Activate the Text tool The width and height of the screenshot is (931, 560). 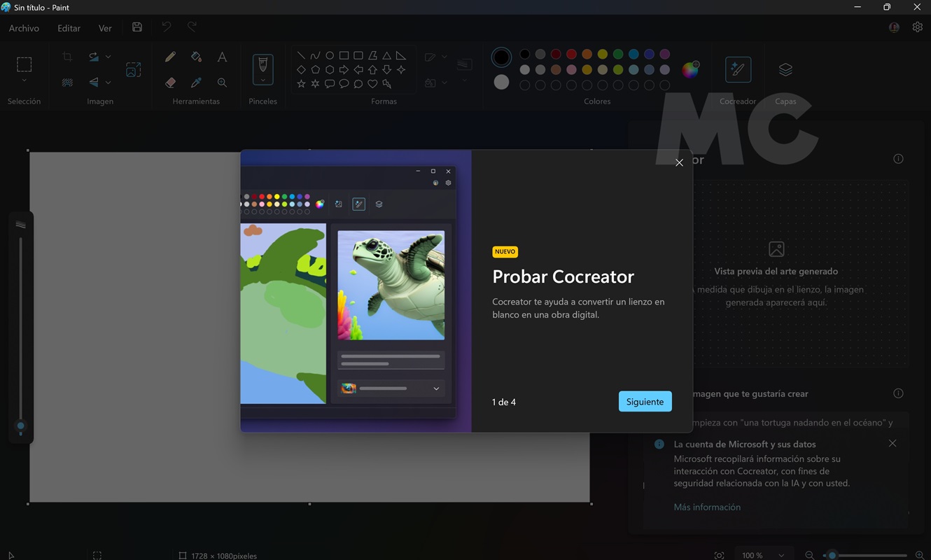click(x=222, y=57)
